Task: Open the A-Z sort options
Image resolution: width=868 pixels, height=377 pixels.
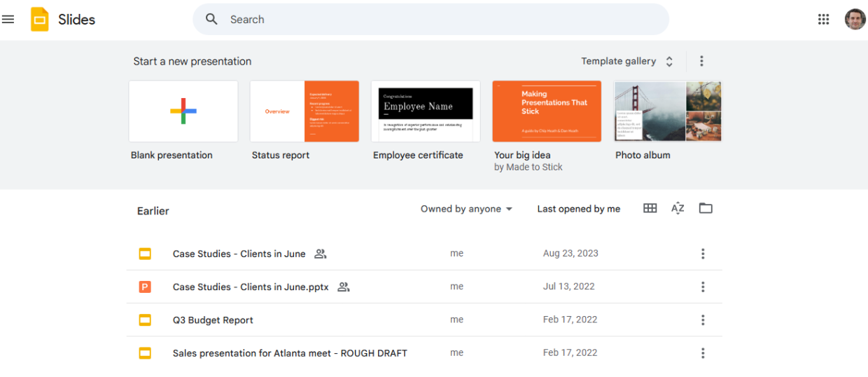Action: click(x=678, y=208)
